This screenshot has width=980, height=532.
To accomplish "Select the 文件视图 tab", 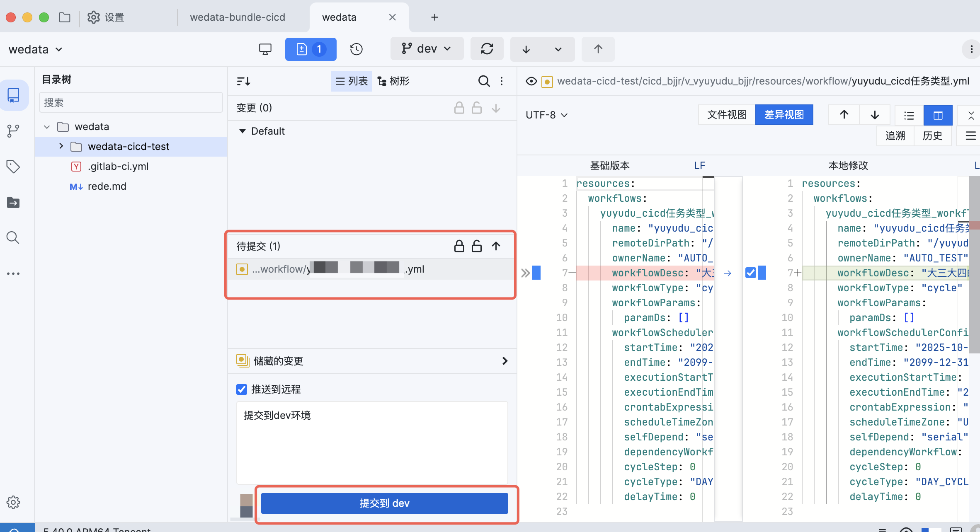I will point(727,115).
